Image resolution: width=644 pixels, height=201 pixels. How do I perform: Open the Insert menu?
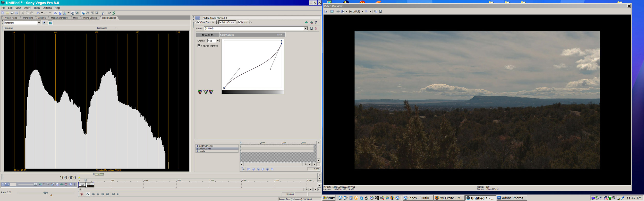[27, 8]
